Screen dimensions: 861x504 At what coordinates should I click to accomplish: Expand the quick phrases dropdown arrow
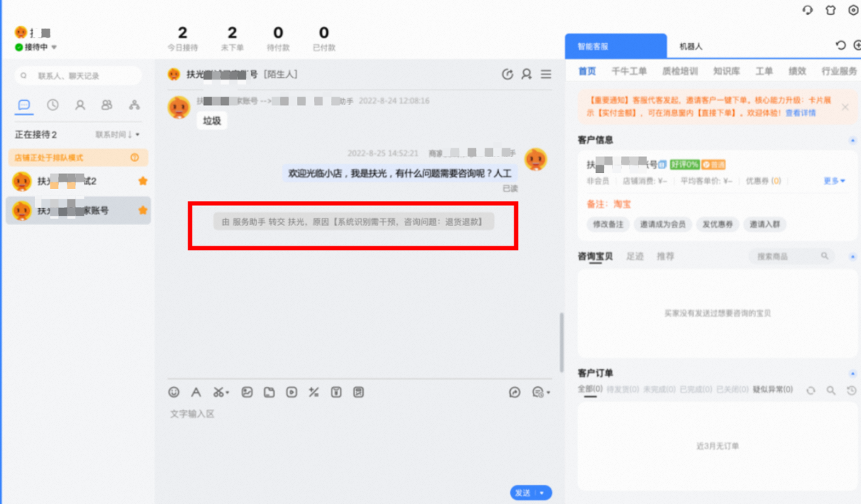(x=548, y=393)
